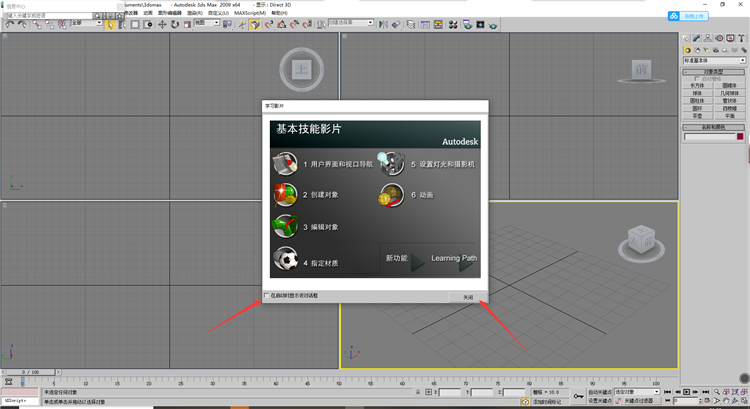750x409 pixels.
Task: Switch to the Create command panel
Action: point(686,38)
